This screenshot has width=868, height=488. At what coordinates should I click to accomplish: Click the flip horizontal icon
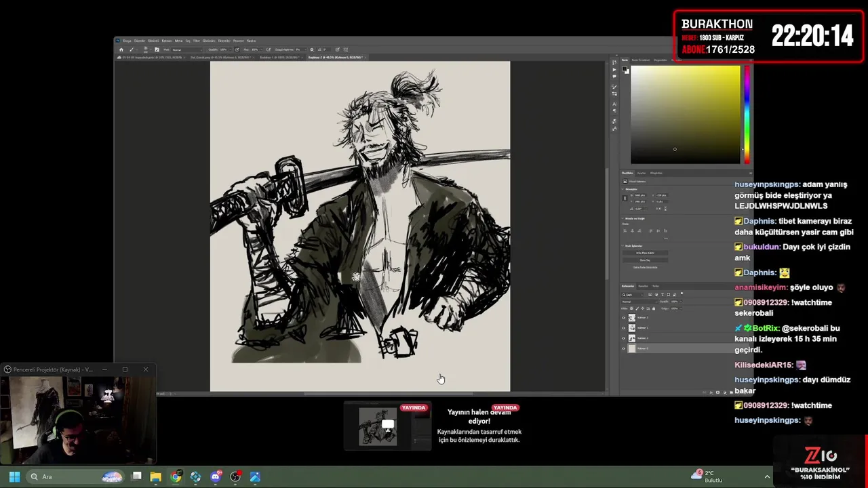tap(658, 209)
